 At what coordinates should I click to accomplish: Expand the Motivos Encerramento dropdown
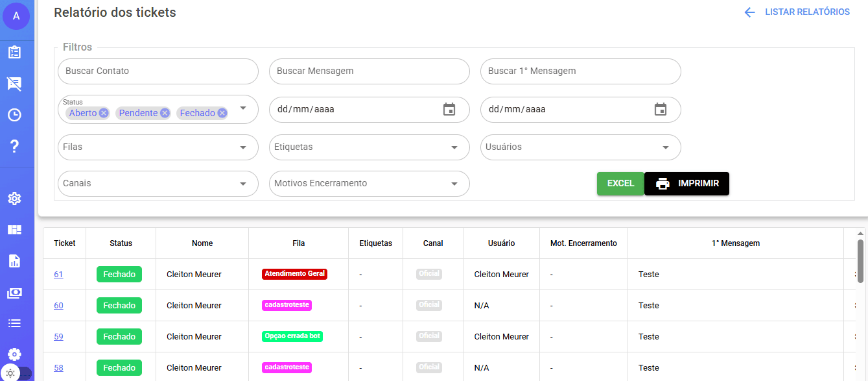pyautogui.click(x=454, y=184)
